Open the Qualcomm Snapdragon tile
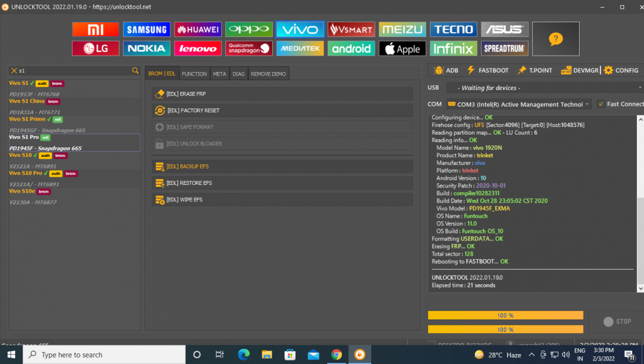The height and width of the screenshot is (364, 644). [249, 49]
